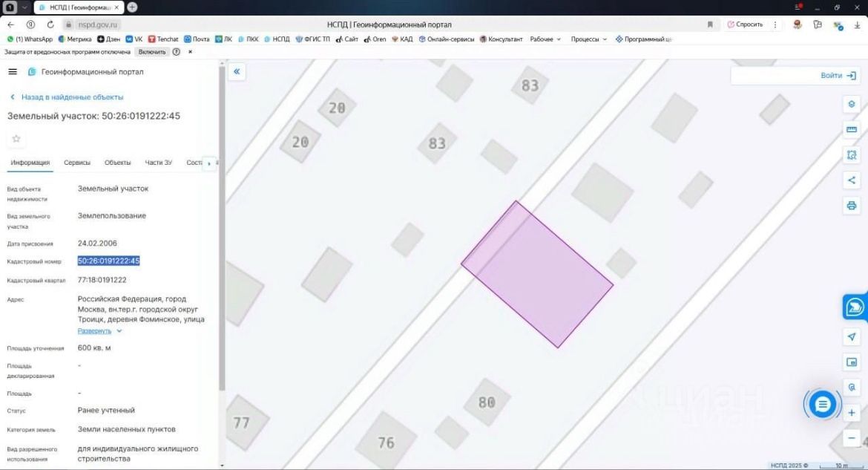Click the status value Ранее учтенный

coord(106,410)
